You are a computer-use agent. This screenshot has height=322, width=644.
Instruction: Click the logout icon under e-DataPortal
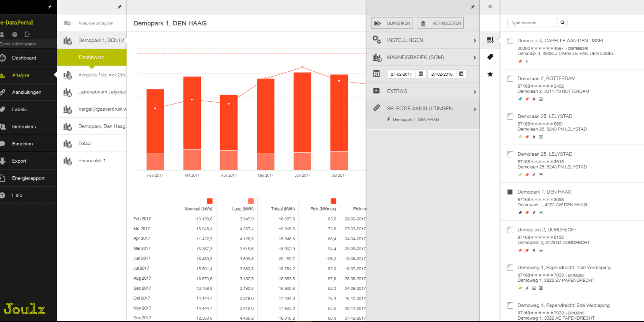(27, 34)
